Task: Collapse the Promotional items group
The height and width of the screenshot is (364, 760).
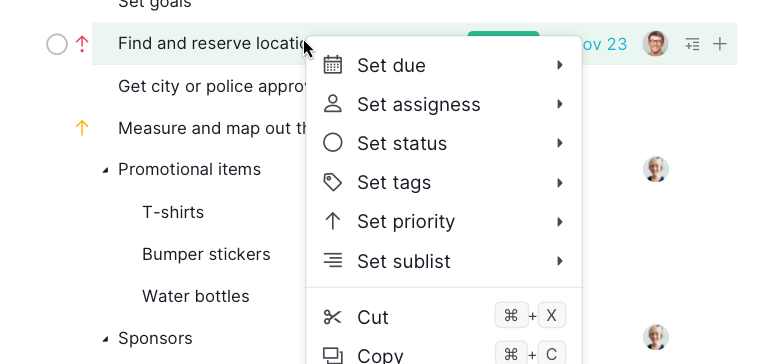Action: coord(105,170)
